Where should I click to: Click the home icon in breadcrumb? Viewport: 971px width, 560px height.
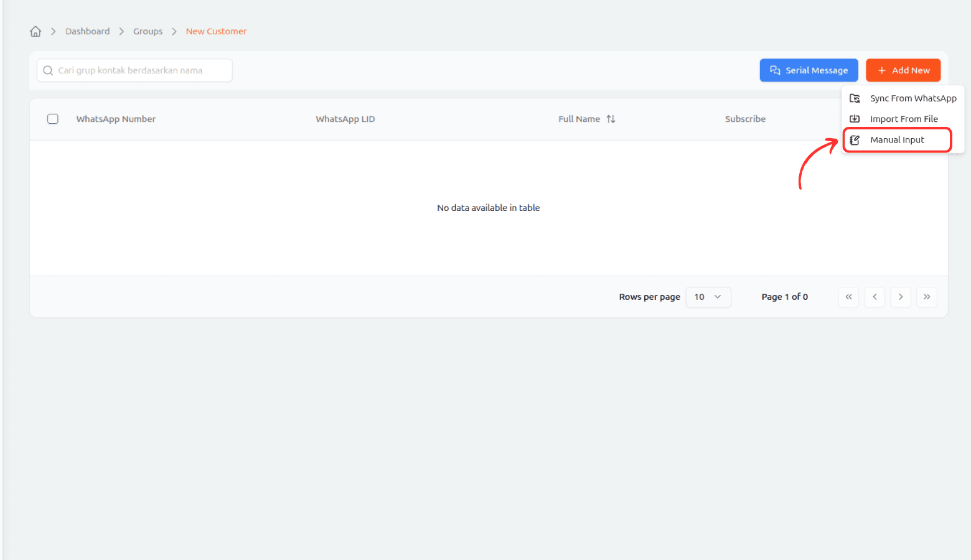(x=35, y=32)
